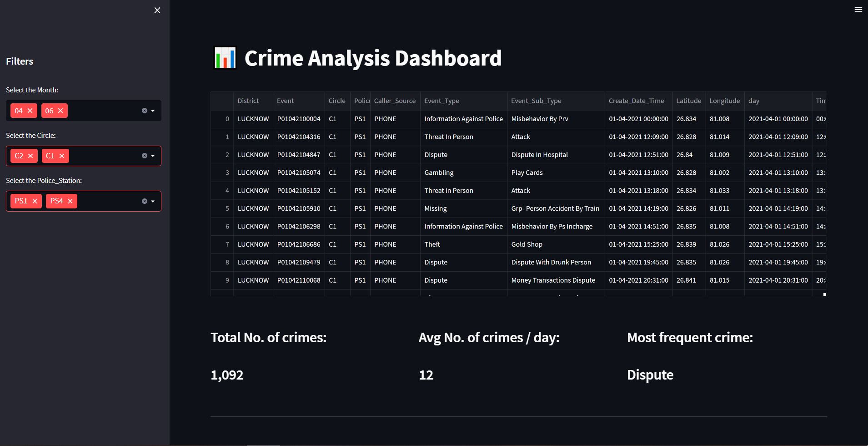
Task: Remove the "PS4" police station tag
Action: tap(70, 200)
